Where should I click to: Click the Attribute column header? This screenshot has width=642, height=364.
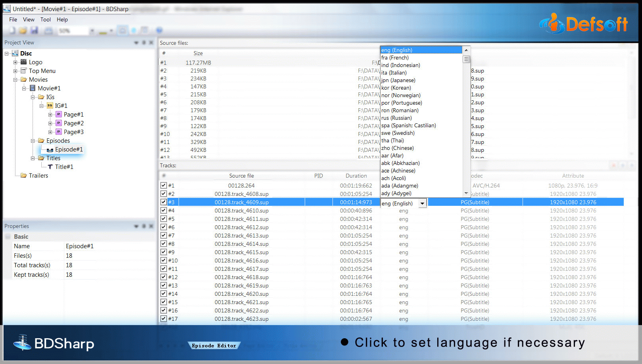(x=573, y=176)
